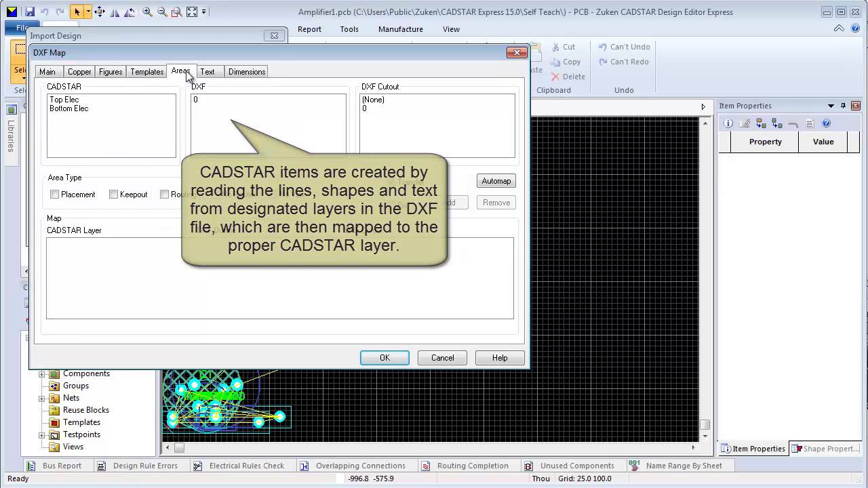Open the View ribbon tab
Image resolution: width=868 pixels, height=488 pixels.
(x=451, y=29)
